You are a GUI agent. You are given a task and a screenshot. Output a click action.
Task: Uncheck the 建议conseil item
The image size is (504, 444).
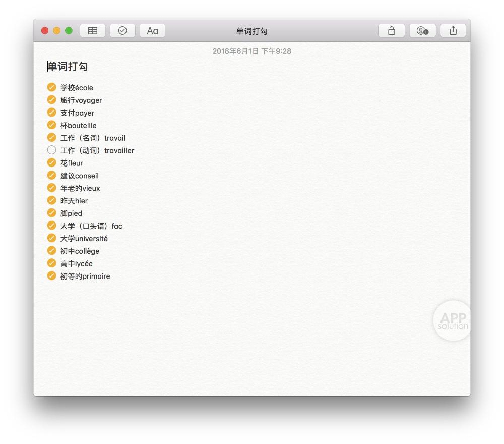(x=52, y=175)
